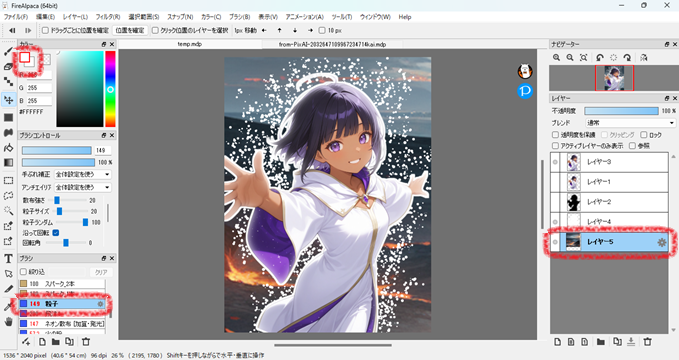Enable 絞り込 filter checkbox in Brush panel
The image size is (679, 360).
click(x=23, y=272)
